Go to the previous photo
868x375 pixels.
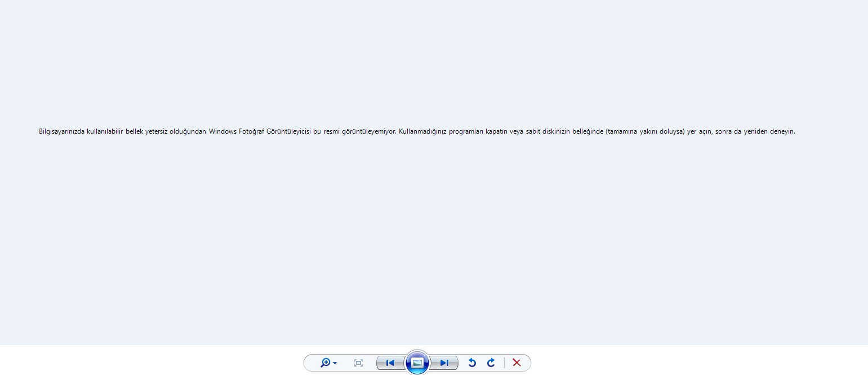point(390,363)
